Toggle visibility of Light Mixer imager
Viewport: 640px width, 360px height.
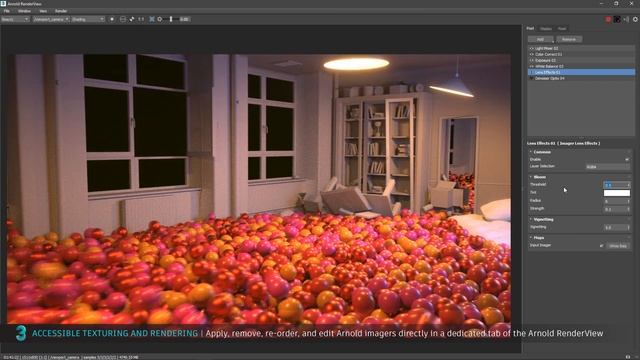coord(531,49)
